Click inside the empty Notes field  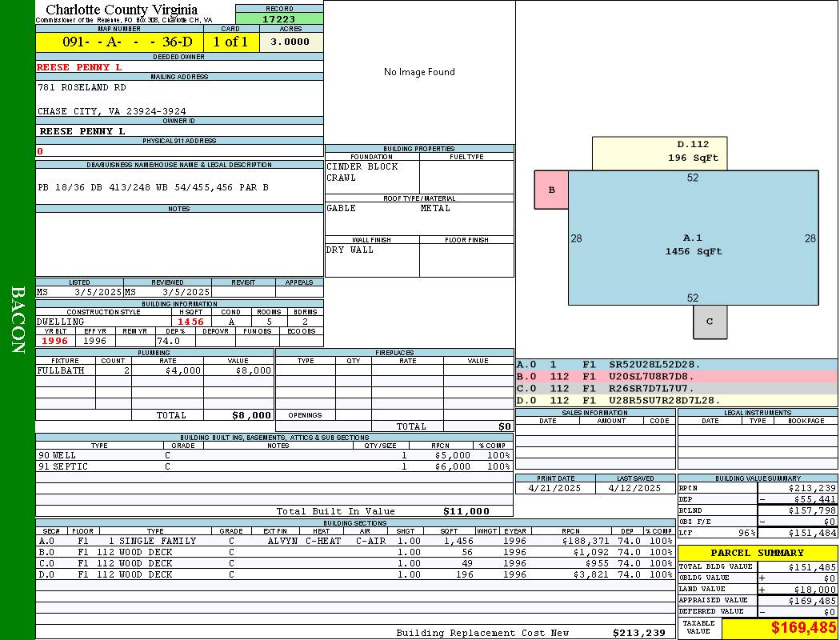179,244
